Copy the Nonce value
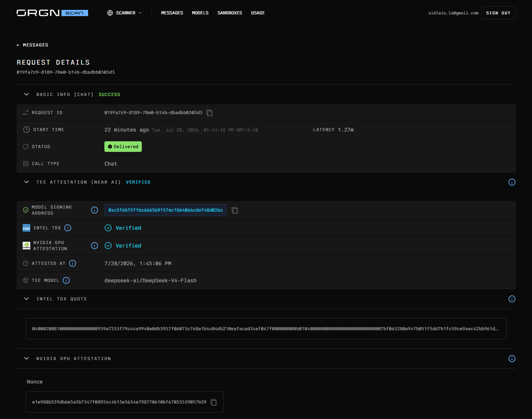 (x=214, y=402)
